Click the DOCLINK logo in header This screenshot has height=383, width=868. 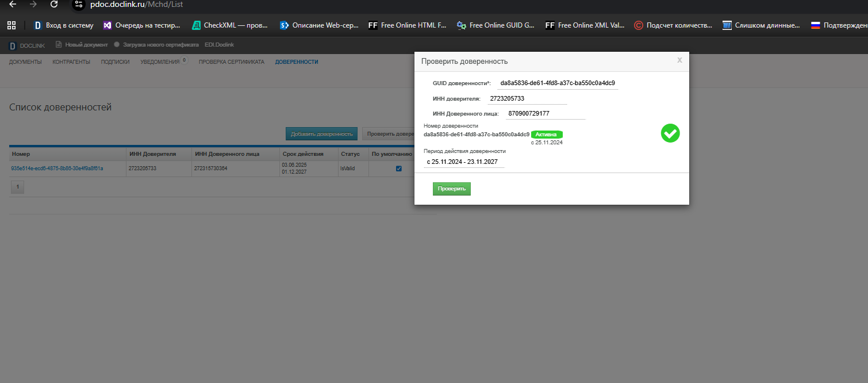click(26, 45)
